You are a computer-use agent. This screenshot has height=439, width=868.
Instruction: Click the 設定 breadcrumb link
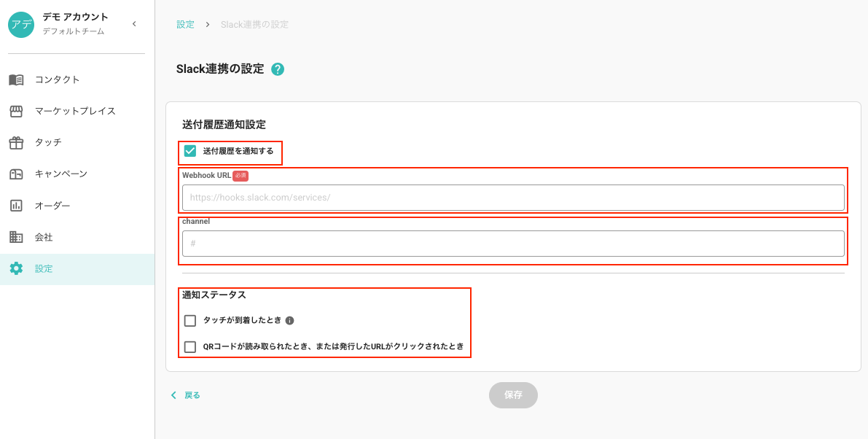click(x=185, y=24)
